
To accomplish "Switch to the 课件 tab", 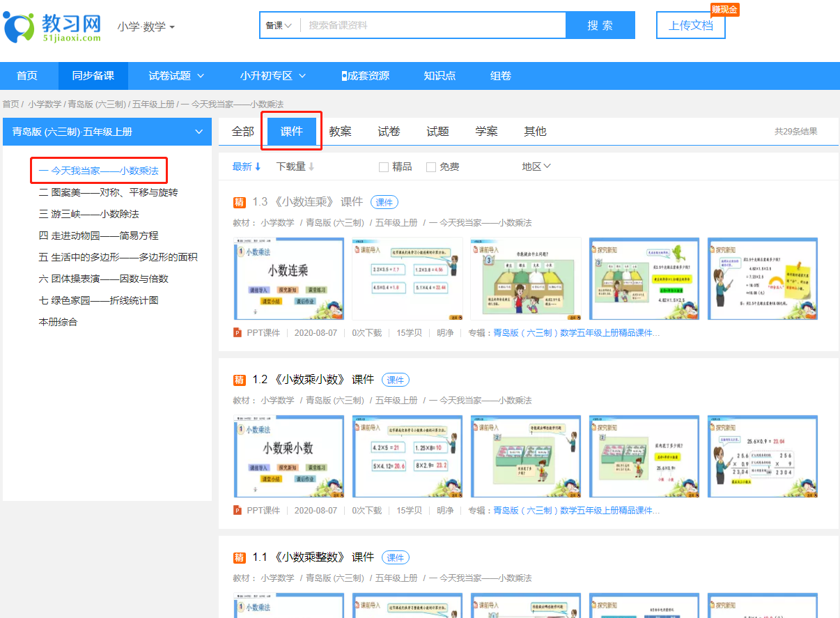I will click(292, 131).
